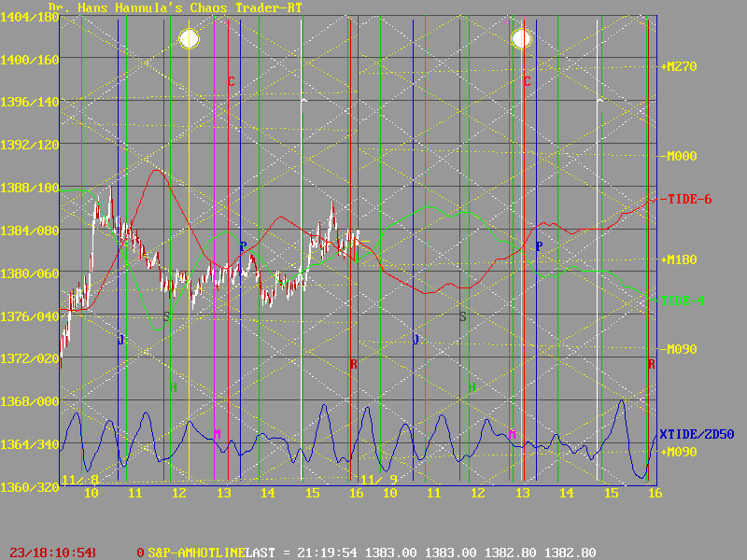747x560 pixels.
Task: Click the red -TIDE-6 legend label
Action: click(686, 199)
